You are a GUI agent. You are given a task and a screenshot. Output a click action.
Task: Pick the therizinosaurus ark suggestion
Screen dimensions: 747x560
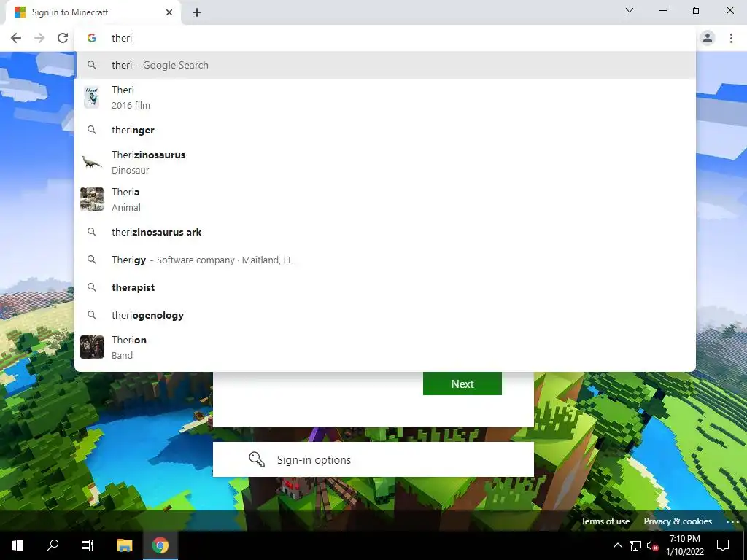pos(385,233)
